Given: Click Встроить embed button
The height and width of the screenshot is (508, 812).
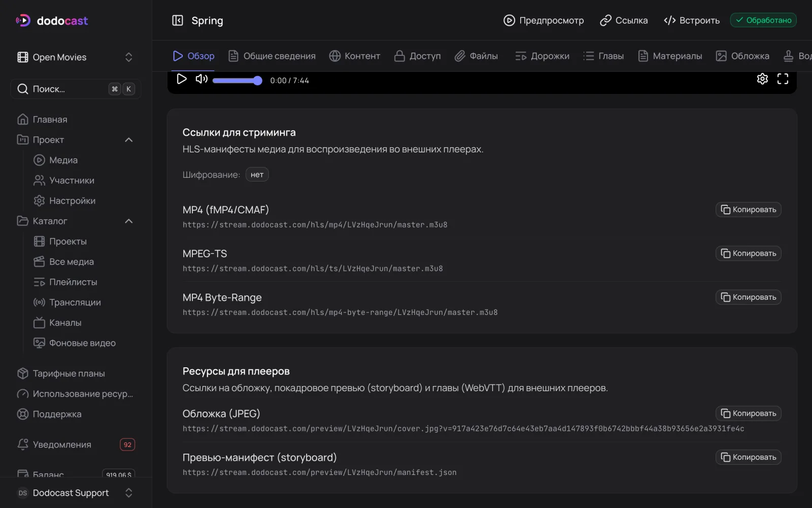Looking at the screenshot, I should tap(692, 20).
